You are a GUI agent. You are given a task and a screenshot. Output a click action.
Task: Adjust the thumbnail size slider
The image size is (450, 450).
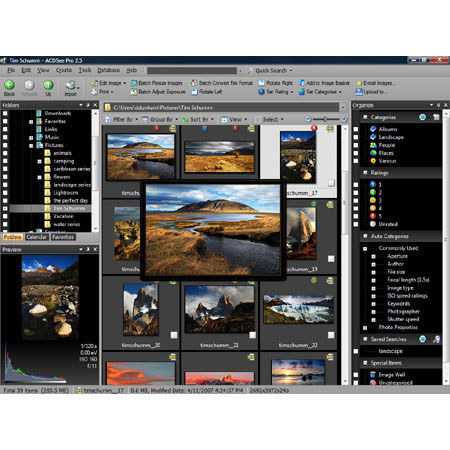pos(325,119)
